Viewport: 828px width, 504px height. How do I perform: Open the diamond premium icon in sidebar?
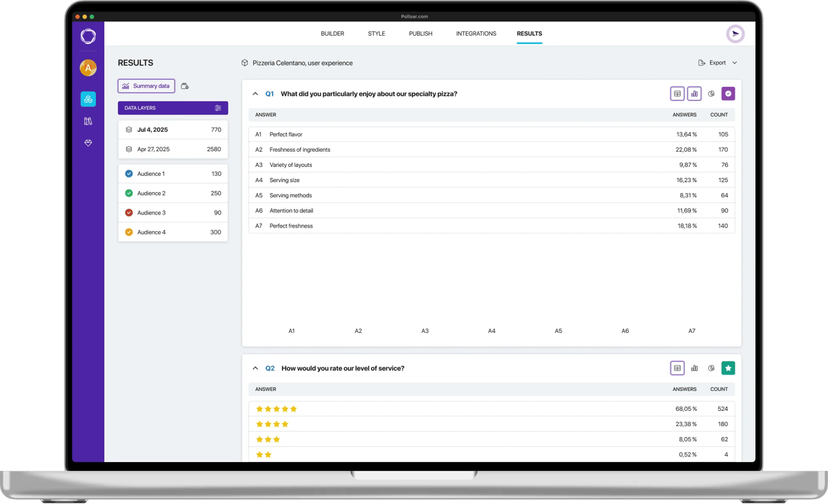pyautogui.click(x=88, y=143)
